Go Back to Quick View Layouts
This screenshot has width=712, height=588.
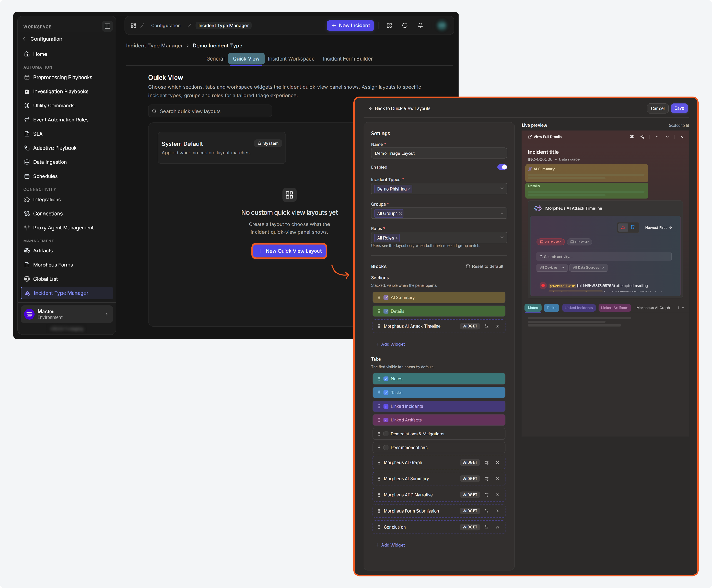tap(399, 108)
